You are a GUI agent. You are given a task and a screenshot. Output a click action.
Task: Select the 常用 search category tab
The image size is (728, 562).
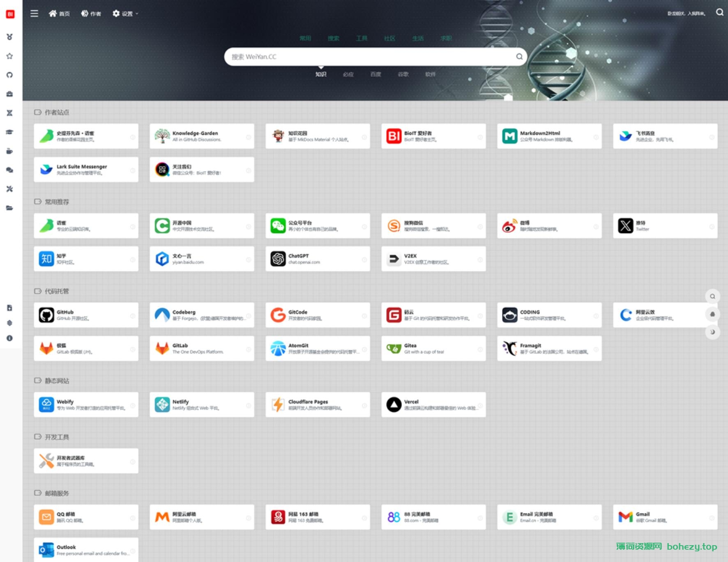[305, 38]
